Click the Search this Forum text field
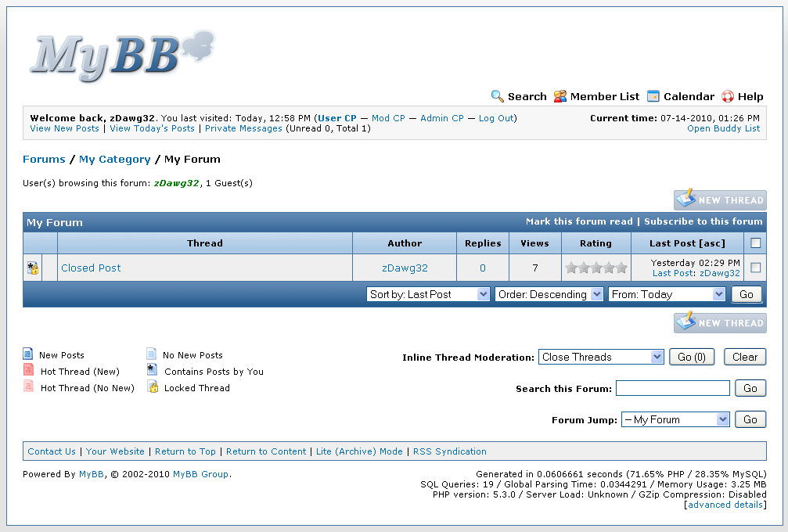788x532 pixels. (x=672, y=388)
